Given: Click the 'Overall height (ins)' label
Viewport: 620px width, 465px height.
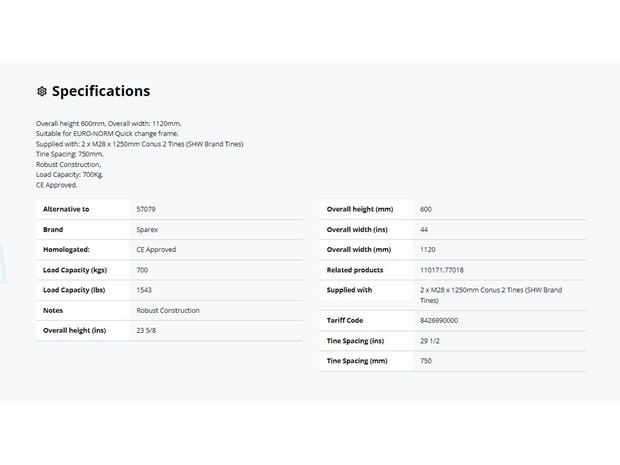Looking at the screenshot, I should point(75,330).
